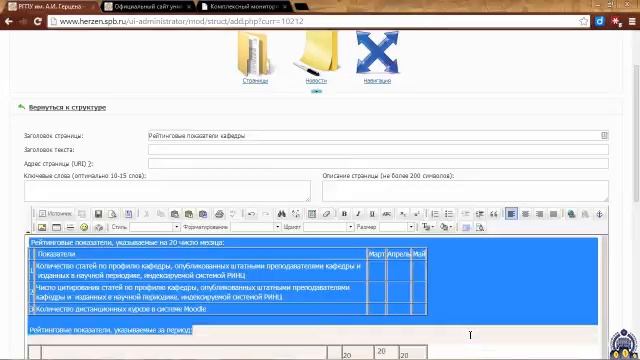Click the Replace icon next to binoculars
The image size is (640, 360).
(296, 214)
